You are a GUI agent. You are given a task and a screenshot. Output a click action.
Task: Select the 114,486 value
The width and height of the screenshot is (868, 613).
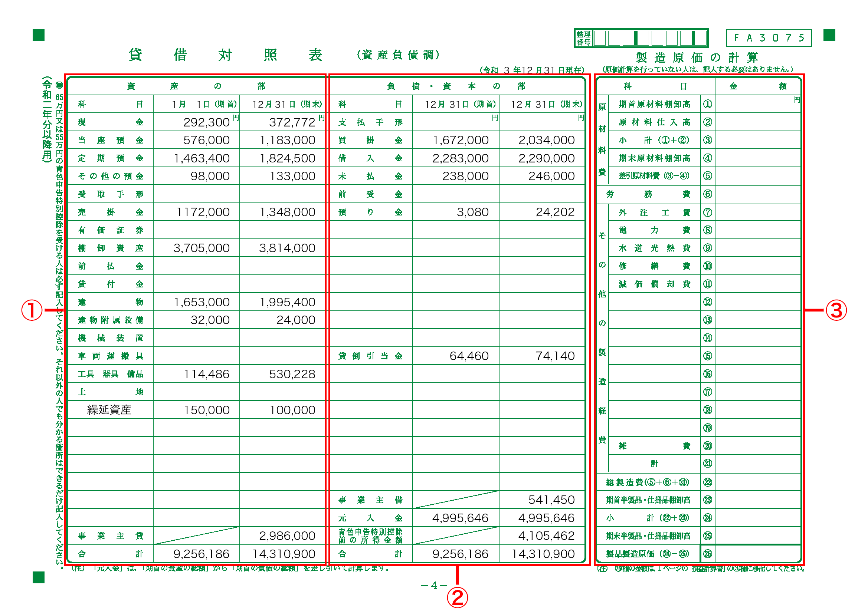[206, 374]
